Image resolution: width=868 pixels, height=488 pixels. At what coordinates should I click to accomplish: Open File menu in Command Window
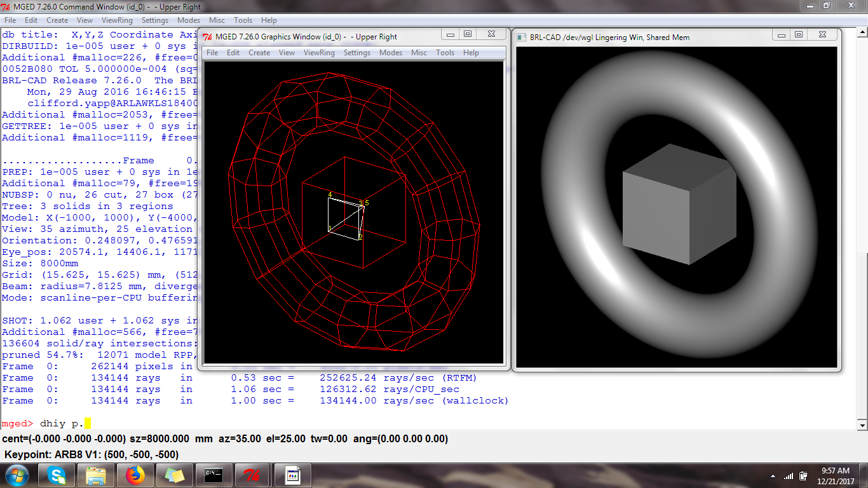tap(10, 20)
